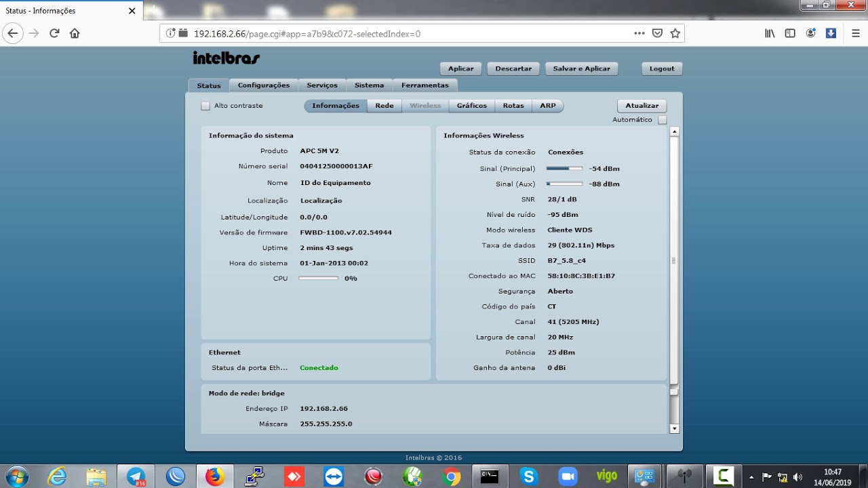Click serial number 04041250000013AF
Image resolution: width=868 pixels, height=488 pixels.
336,167
